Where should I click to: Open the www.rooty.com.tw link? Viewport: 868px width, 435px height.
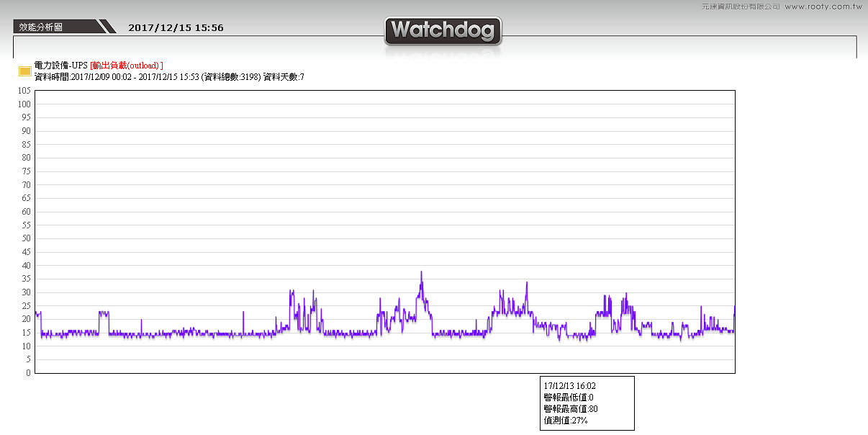(823, 6)
